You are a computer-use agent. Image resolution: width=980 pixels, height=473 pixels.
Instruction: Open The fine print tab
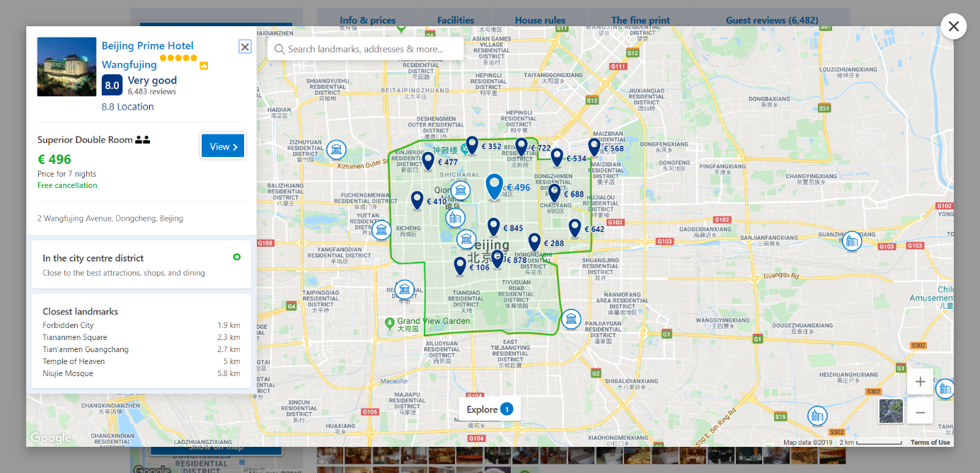tap(640, 21)
